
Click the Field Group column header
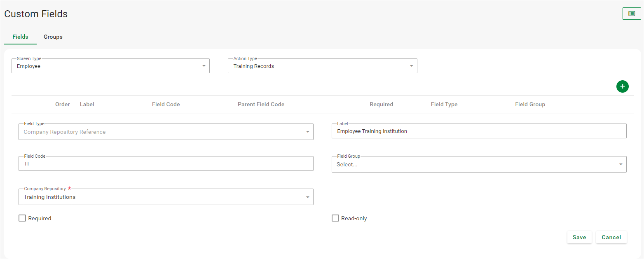tap(530, 105)
